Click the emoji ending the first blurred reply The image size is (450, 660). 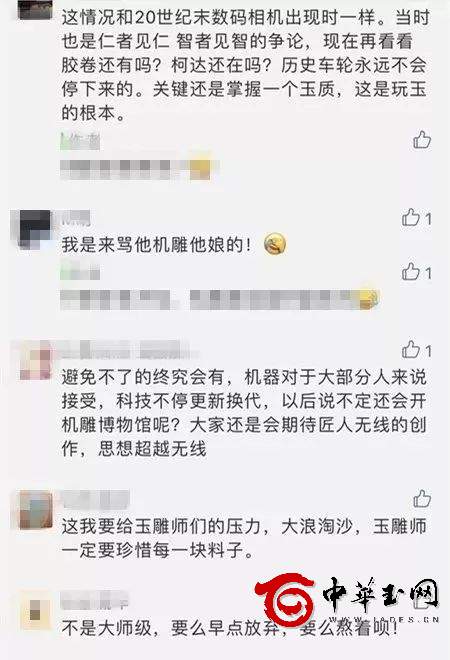(200, 168)
